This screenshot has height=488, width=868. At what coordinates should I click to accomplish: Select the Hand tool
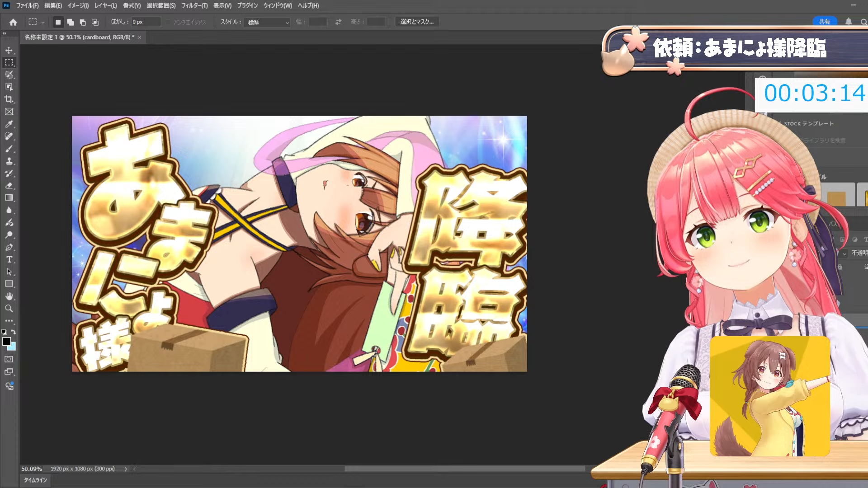(9, 296)
